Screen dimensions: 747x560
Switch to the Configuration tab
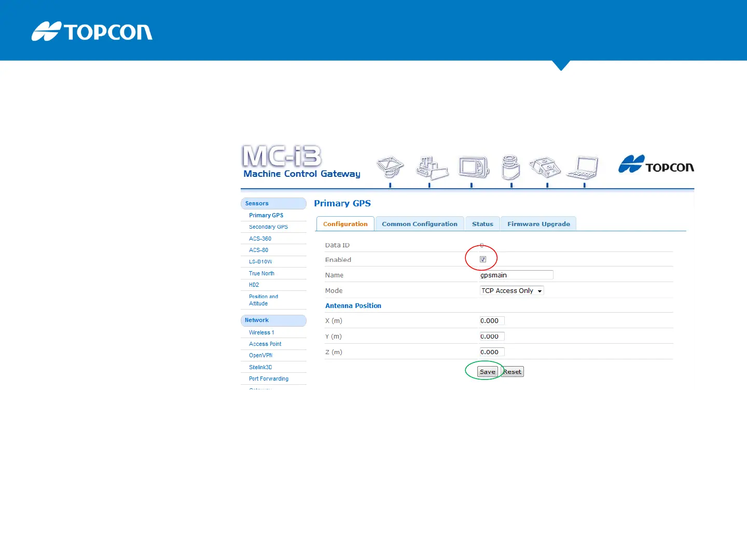(x=345, y=224)
